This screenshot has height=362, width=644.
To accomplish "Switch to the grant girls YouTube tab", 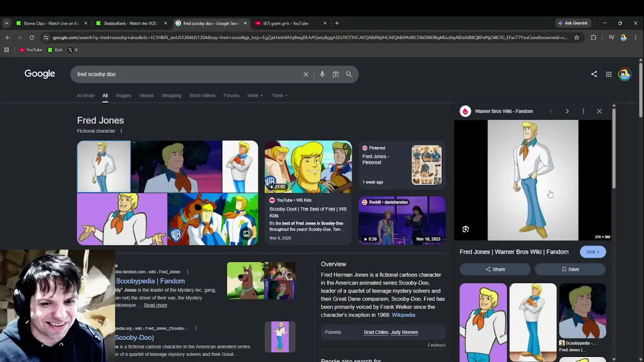I will coord(291,23).
